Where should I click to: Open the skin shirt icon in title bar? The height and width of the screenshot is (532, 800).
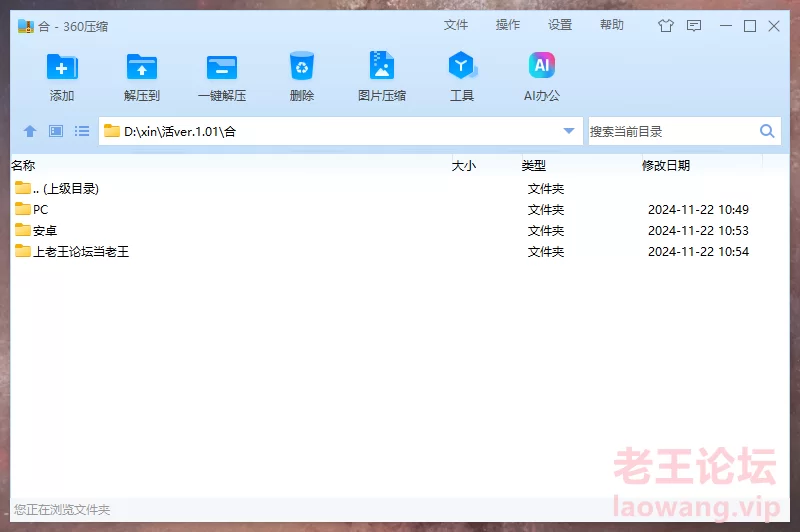coord(666,26)
